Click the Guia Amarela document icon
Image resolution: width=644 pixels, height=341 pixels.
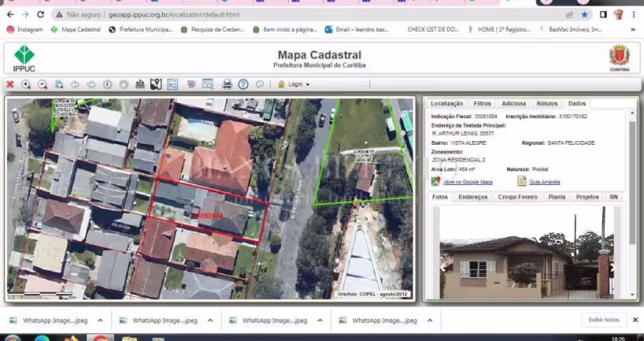(x=521, y=181)
